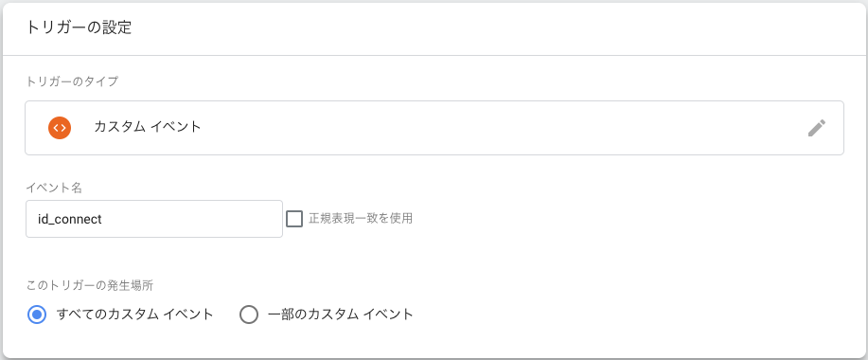The width and height of the screenshot is (868, 360).
Task: Click the 正規表現一致を使用 label text
Action: 361,218
